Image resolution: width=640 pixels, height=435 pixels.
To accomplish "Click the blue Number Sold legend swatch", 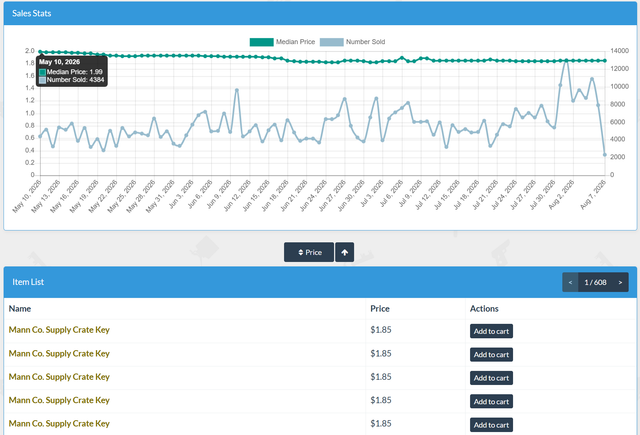I will point(331,42).
